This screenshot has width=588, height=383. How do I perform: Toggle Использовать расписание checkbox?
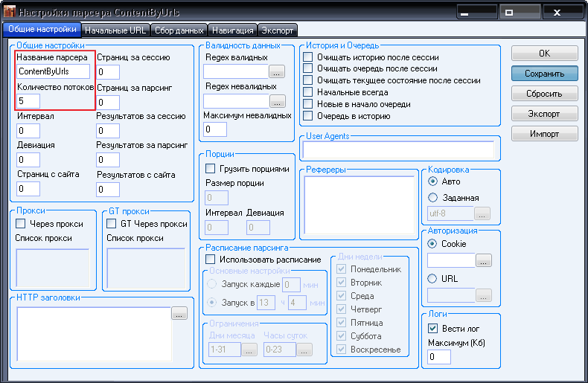coord(211,260)
